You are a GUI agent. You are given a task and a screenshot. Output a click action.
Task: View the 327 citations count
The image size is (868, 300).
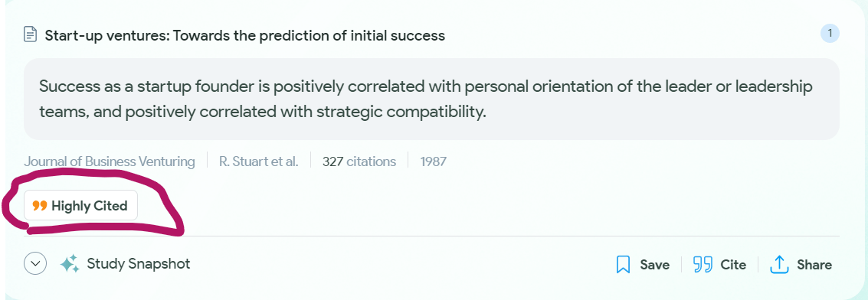359,161
